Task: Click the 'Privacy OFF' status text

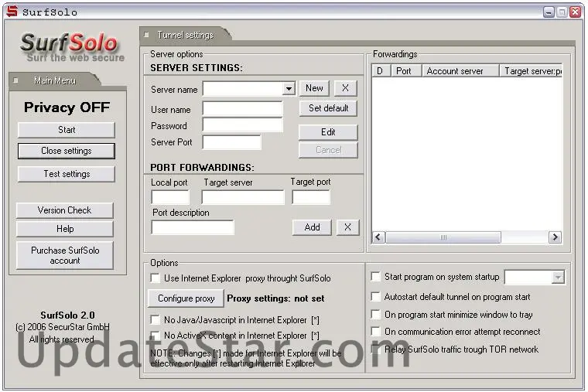Action: [67, 107]
